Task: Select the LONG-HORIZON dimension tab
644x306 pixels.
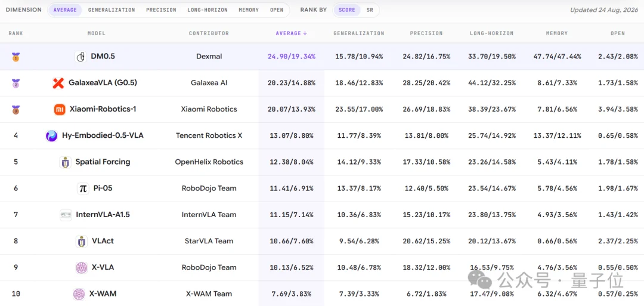Action: 208,10
